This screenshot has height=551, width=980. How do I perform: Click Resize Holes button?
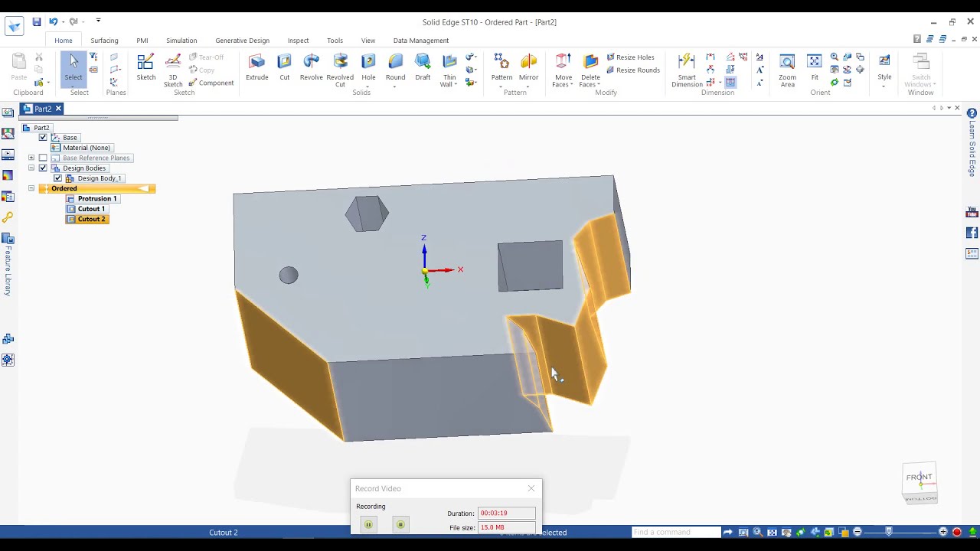pyautogui.click(x=631, y=57)
